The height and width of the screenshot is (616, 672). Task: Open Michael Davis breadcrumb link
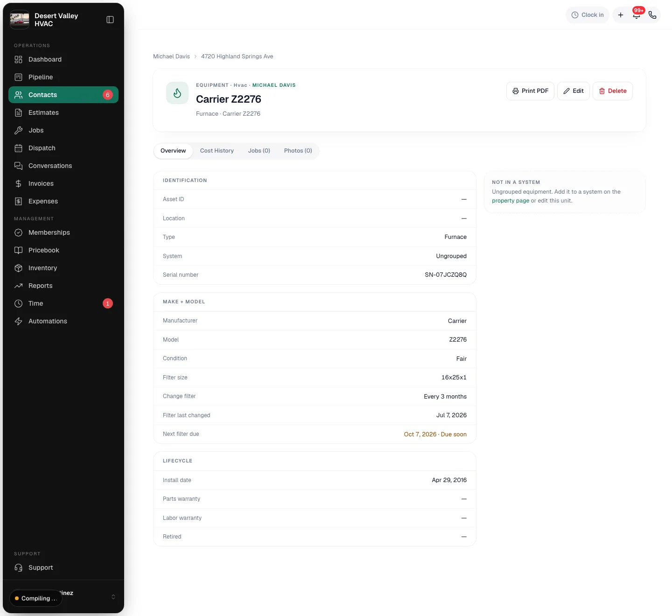(171, 56)
